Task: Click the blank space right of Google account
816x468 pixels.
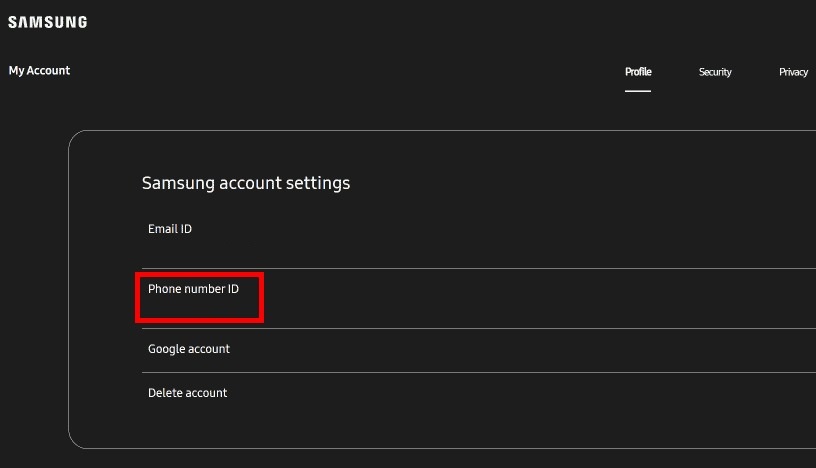Action: tap(520, 349)
